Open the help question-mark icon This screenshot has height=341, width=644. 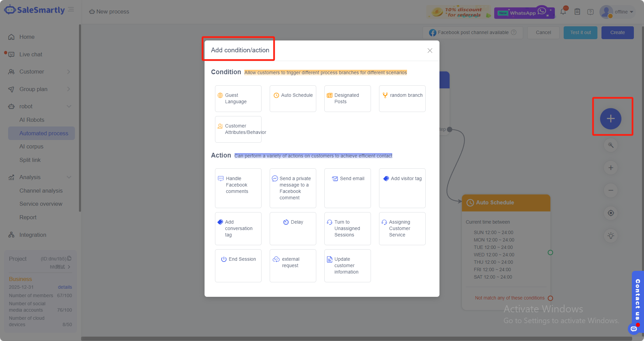590,12
